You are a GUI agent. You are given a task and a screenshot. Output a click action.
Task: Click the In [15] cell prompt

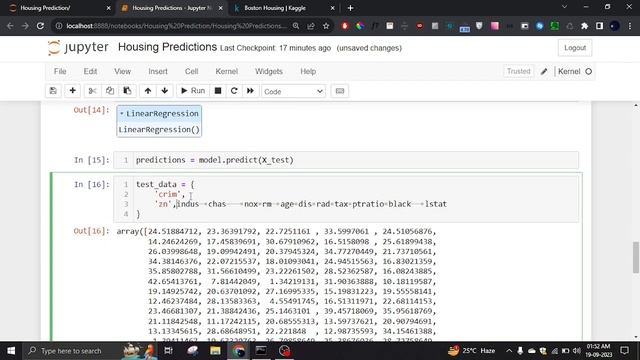[x=92, y=160]
